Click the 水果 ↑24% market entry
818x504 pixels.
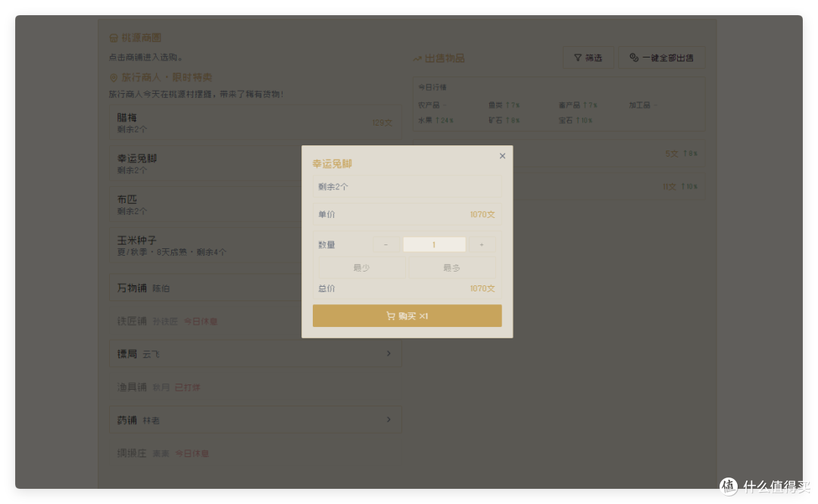coord(436,120)
